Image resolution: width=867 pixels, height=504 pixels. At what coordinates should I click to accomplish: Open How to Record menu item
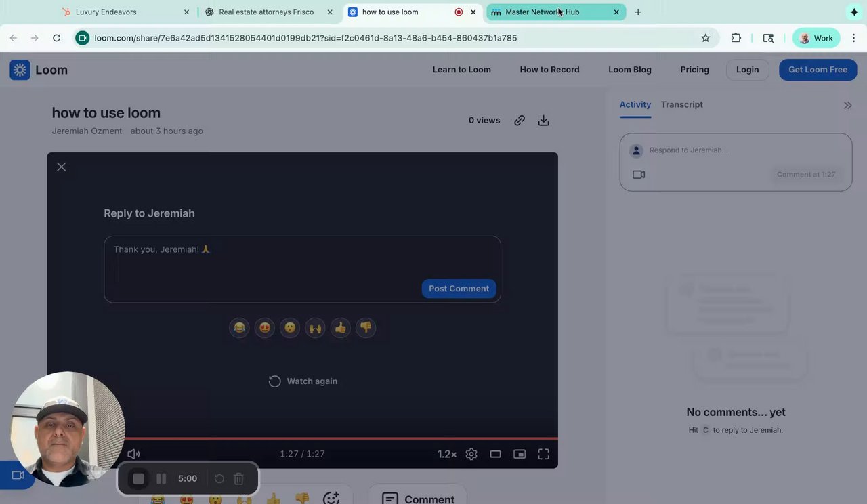click(x=549, y=70)
